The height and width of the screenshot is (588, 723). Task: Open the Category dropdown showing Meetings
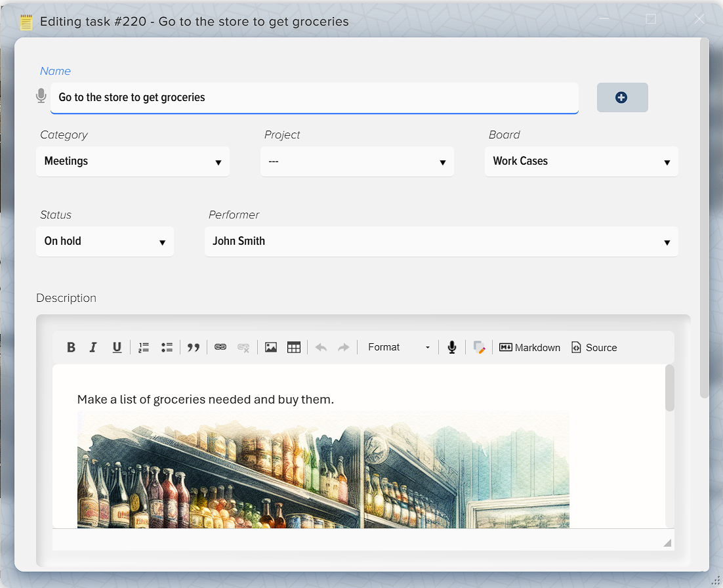[133, 161]
